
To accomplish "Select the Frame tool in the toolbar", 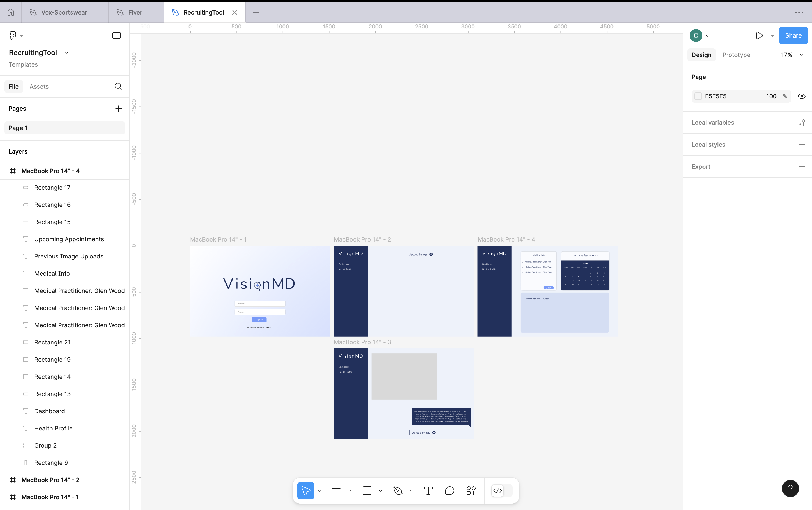I will [x=336, y=491].
